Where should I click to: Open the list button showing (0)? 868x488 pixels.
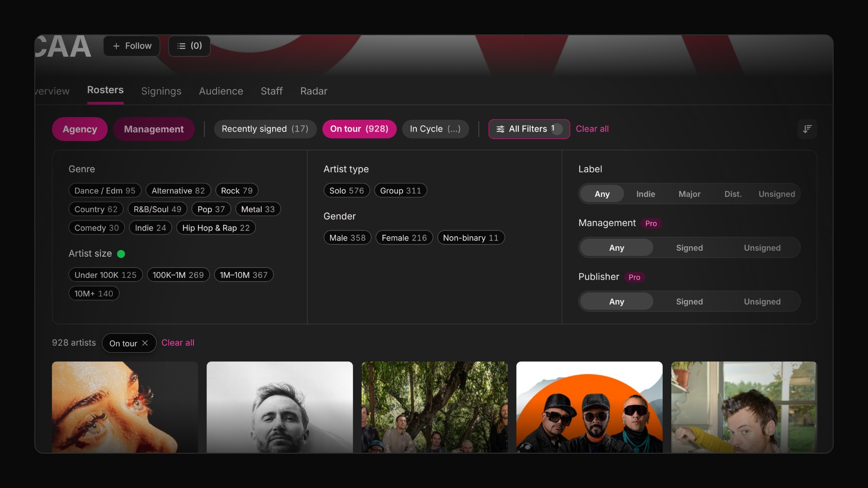(189, 46)
